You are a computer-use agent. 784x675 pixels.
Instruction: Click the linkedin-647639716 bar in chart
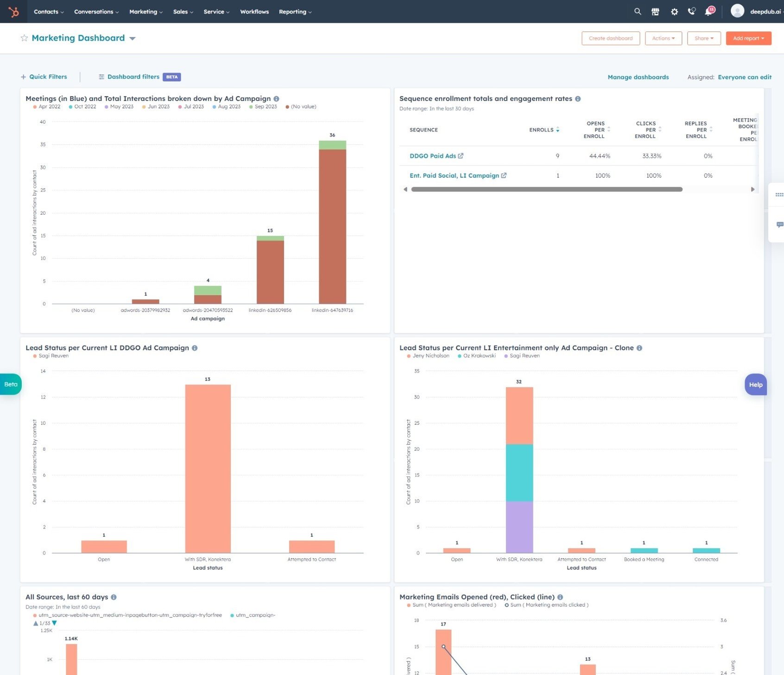click(332, 222)
